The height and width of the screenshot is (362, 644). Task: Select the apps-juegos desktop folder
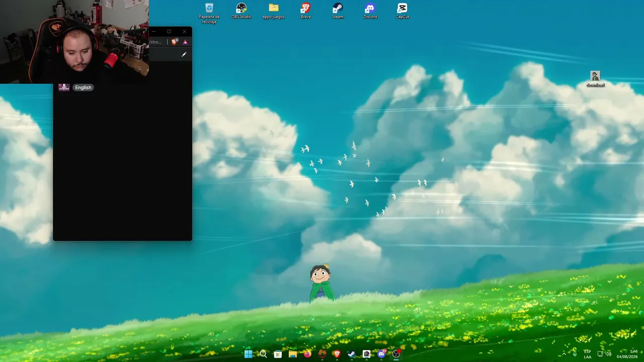pyautogui.click(x=274, y=11)
